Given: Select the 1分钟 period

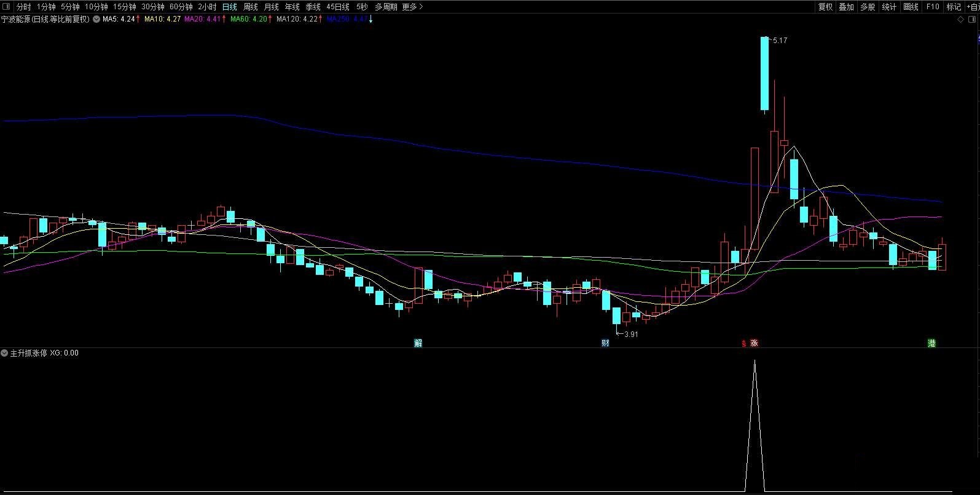Looking at the screenshot, I should tap(46, 7).
